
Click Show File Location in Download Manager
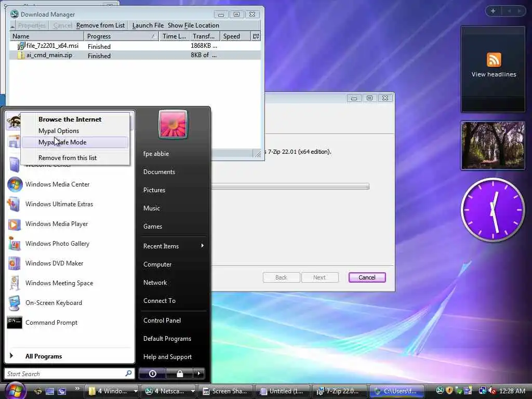[193, 25]
